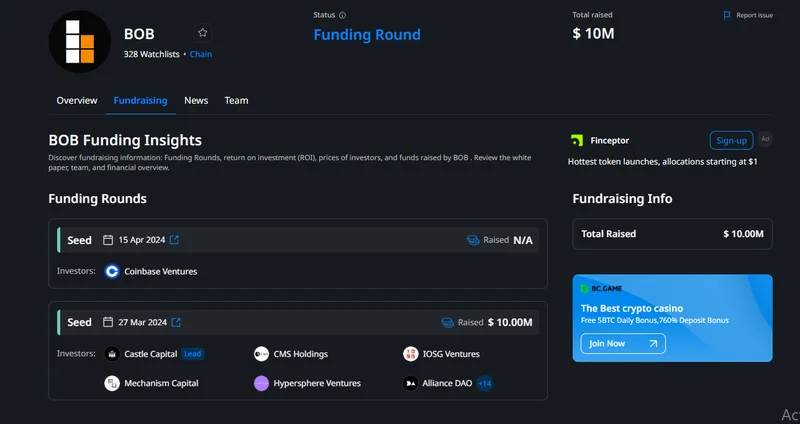Click the CMS Holdings logo

261,354
